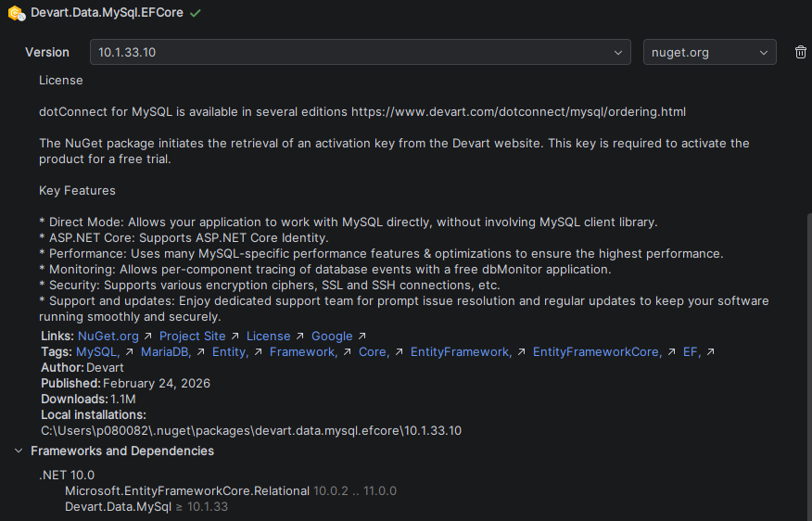The width and height of the screenshot is (812, 521).
Task: Click the Key Features heading
Action: (77, 191)
